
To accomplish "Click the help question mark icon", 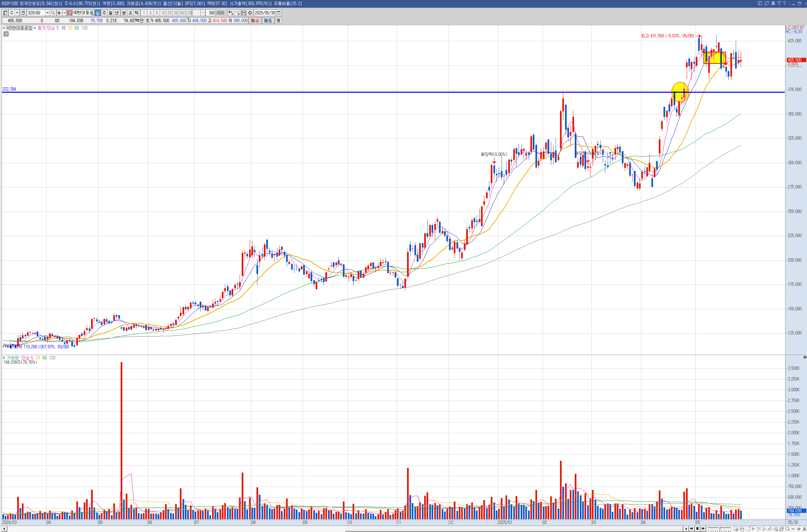I will [x=784, y=3].
